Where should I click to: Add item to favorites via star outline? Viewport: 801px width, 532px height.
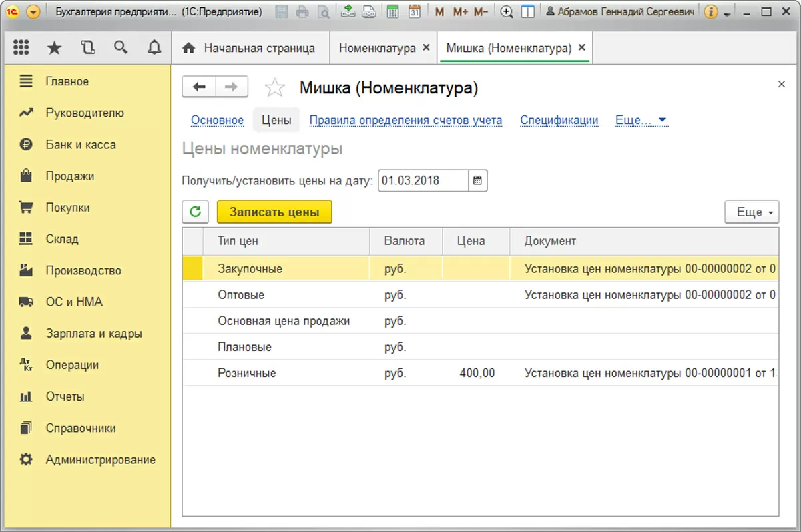click(275, 87)
